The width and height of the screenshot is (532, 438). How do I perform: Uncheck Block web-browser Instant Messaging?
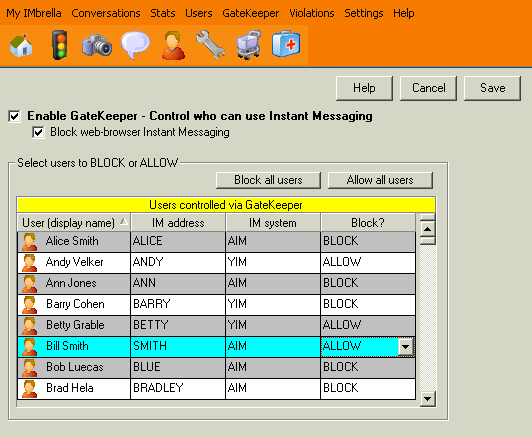point(38,132)
